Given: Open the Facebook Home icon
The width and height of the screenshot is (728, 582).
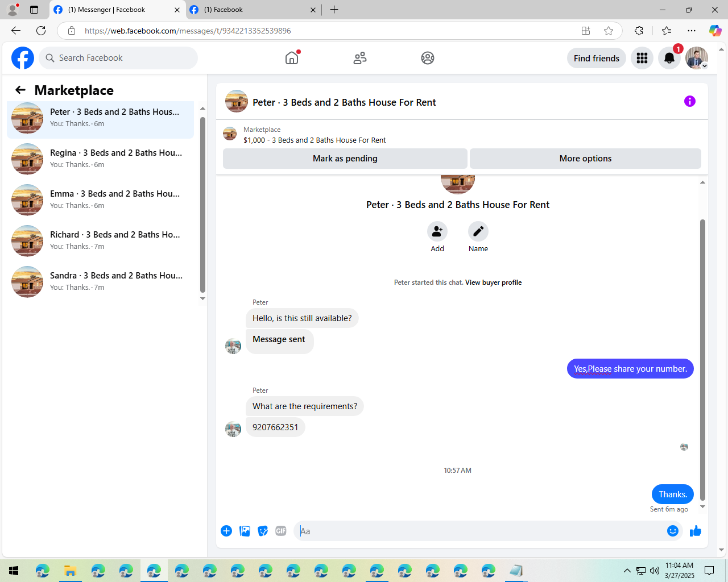Looking at the screenshot, I should [x=292, y=58].
